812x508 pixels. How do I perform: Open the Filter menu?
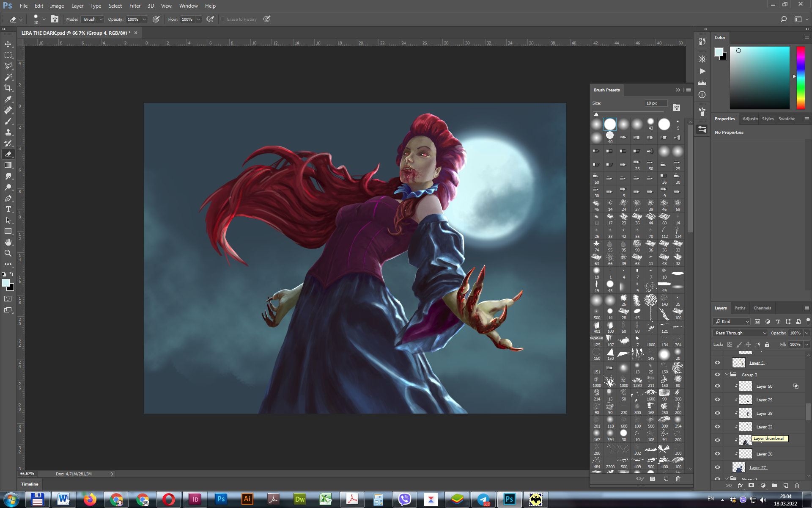(135, 6)
